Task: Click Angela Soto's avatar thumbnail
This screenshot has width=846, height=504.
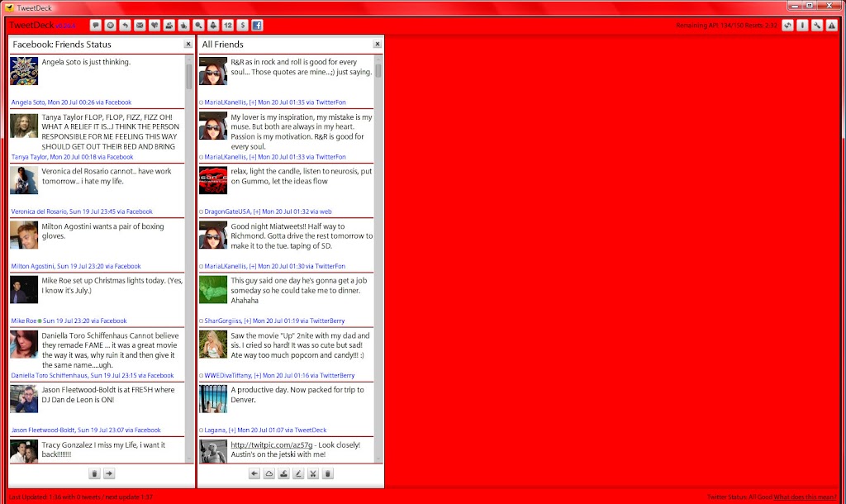Action: pos(24,71)
